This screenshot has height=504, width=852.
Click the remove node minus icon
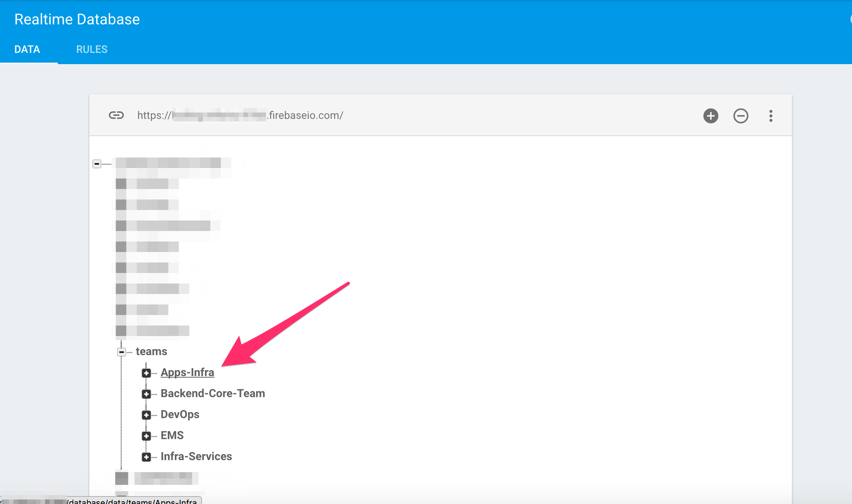pyautogui.click(x=741, y=116)
